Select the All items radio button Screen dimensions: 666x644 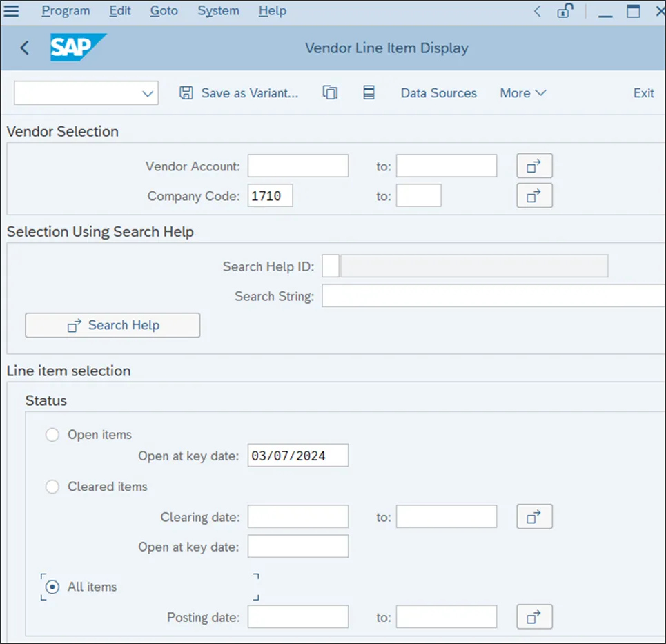pyautogui.click(x=52, y=587)
